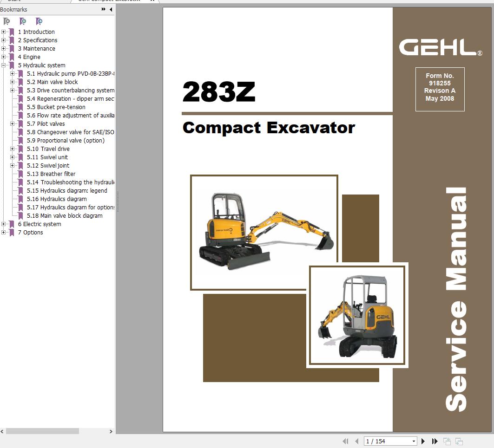Expand the 2 Specifications bookmark
The image size is (494, 448).
pyautogui.click(x=4, y=40)
